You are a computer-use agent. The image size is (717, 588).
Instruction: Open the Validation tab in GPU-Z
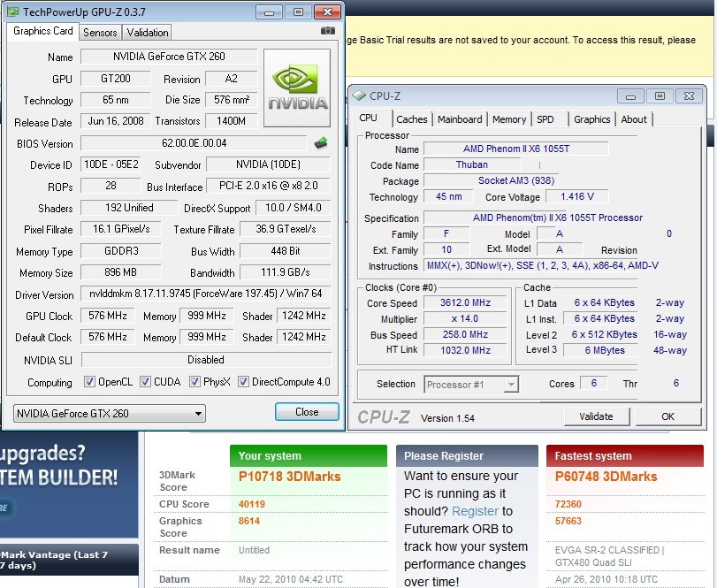pos(148,33)
